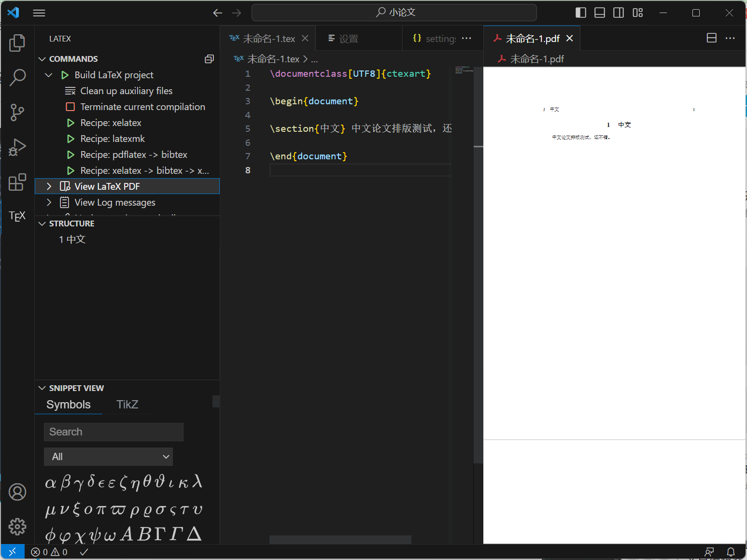Open the Accounts menu
Viewport: 747px width, 560px height.
pos(17,492)
